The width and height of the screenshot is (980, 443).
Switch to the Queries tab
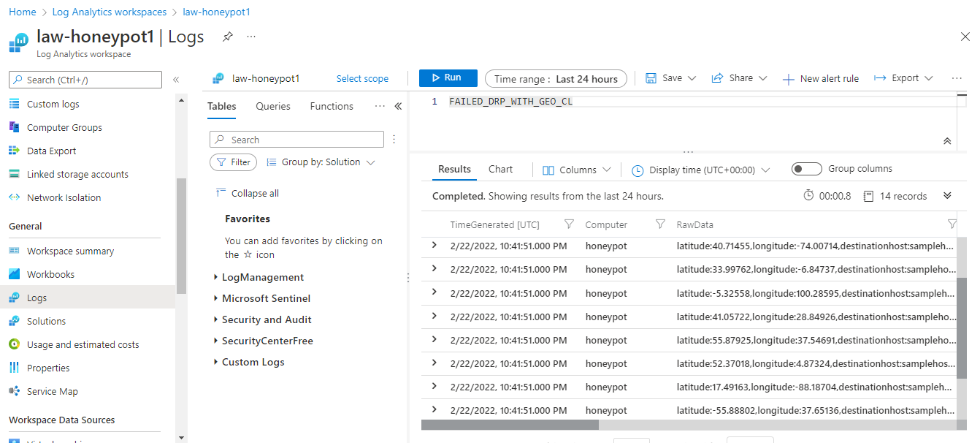pyautogui.click(x=273, y=107)
